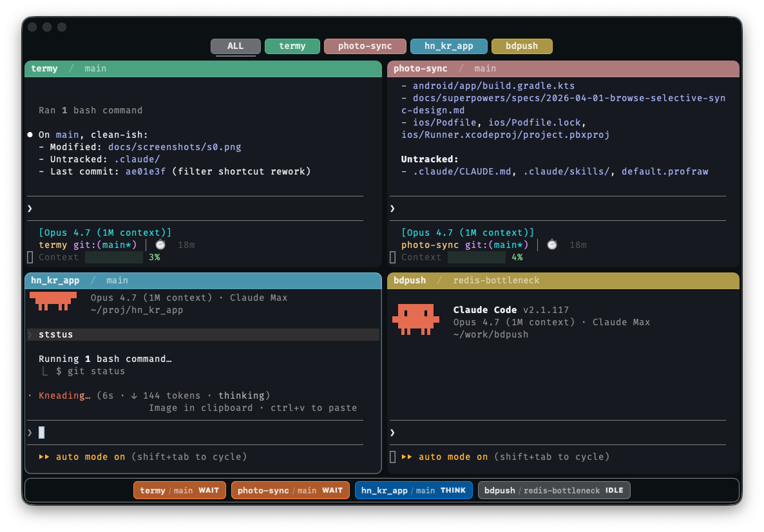Click 'Claude Code v2.1.117' title

click(x=511, y=310)
